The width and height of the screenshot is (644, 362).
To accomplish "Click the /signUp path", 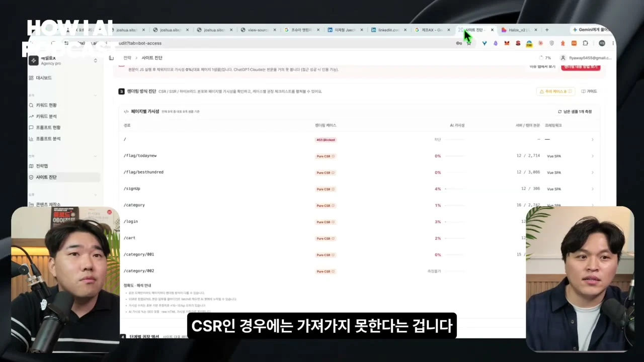I will point(132,189).
